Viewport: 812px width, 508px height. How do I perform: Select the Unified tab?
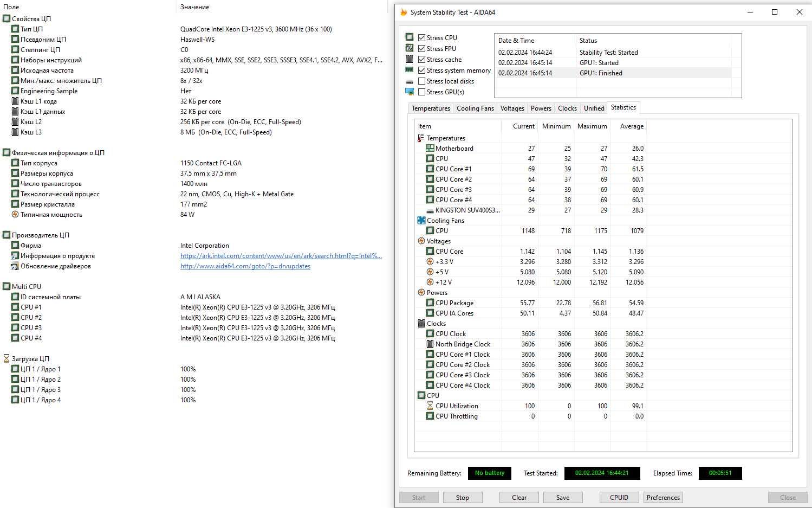pos(594,108)
